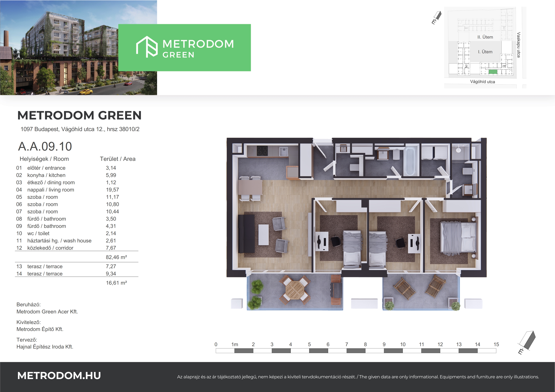Click the 'I. Ütem' label on site plan
The height and width of the screenshot is (392, 555).
coord(485,52)
